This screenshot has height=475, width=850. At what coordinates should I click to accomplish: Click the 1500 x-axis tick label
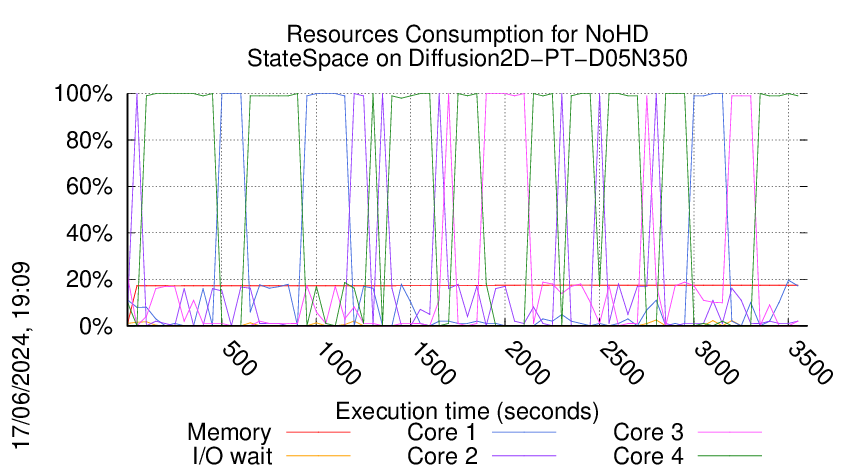click(x=432, y=363)
